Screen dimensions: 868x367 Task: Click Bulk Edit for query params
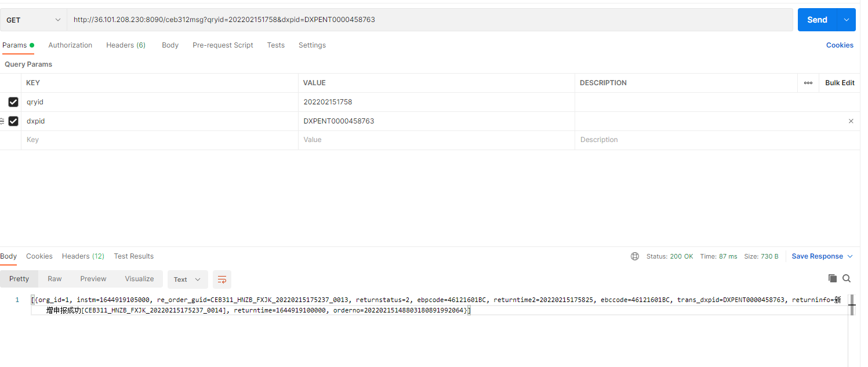[840, 83]
